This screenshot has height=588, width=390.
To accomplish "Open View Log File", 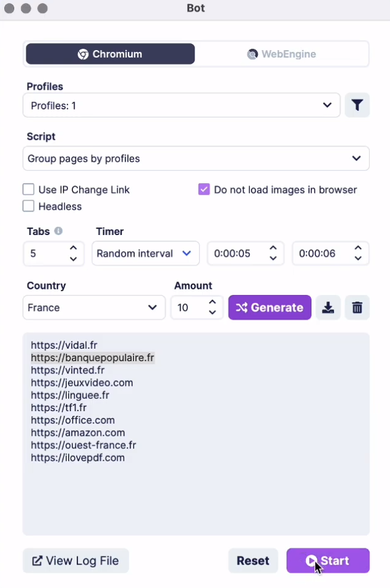I will tap(76, 561).
